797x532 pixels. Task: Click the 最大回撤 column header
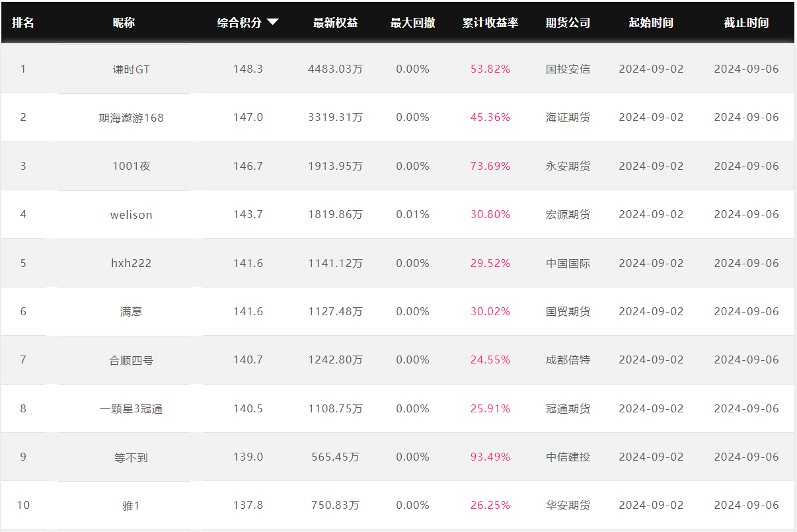coord(413,22)
